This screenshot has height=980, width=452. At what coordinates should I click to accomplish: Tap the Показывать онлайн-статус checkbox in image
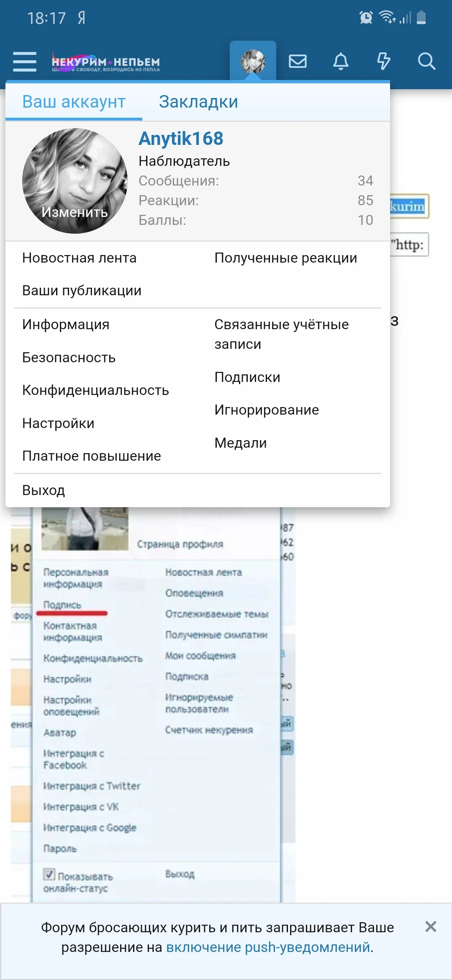click(49, 874)
